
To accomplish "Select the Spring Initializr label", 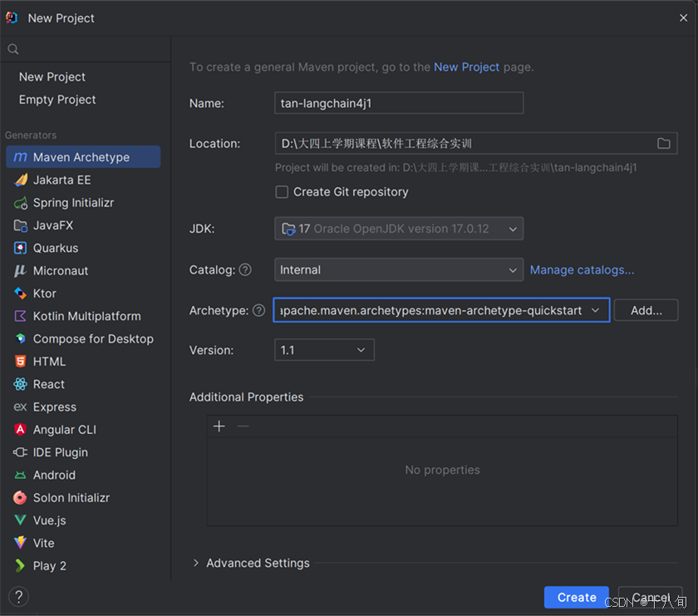I will click(73, 203).
